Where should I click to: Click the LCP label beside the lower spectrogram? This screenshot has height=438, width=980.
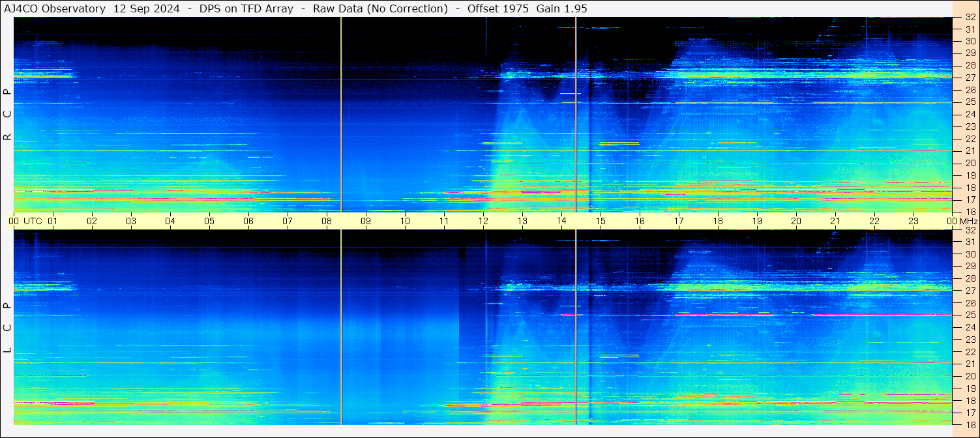pyautogui.click(x=8, y=328)
